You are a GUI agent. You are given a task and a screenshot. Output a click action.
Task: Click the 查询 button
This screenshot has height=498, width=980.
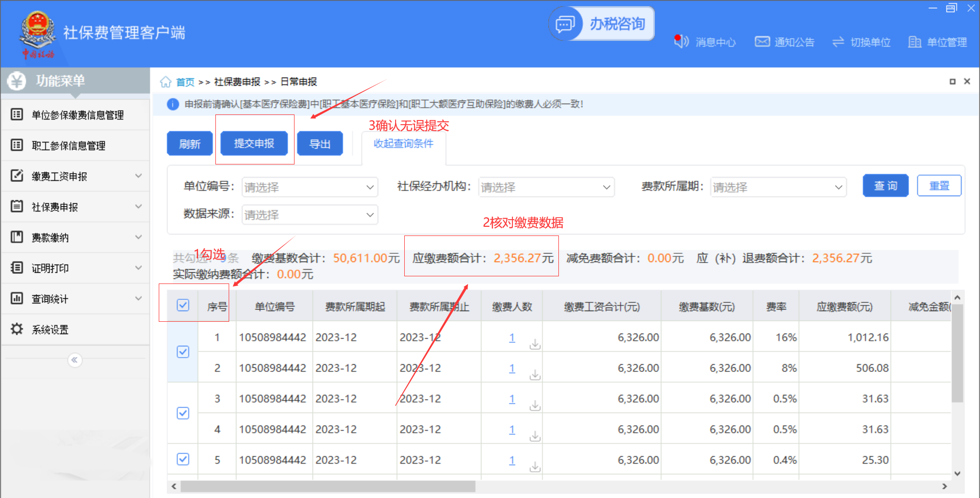[885, 185]
